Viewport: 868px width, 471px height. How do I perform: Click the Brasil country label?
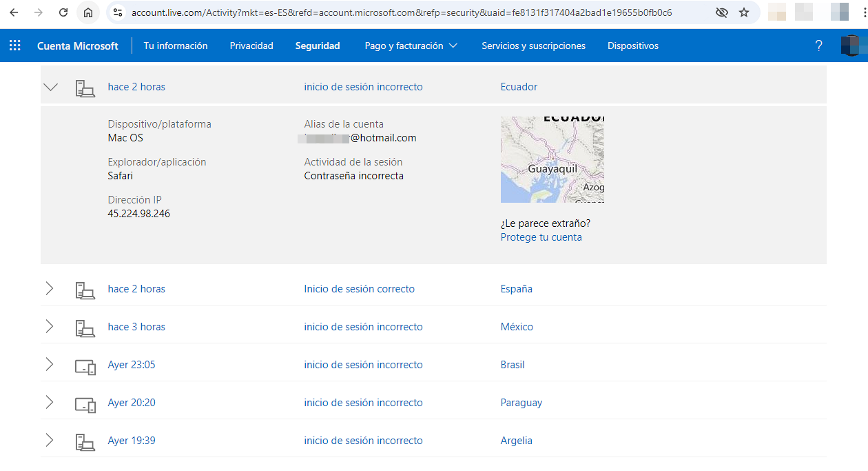pos(513,365)
